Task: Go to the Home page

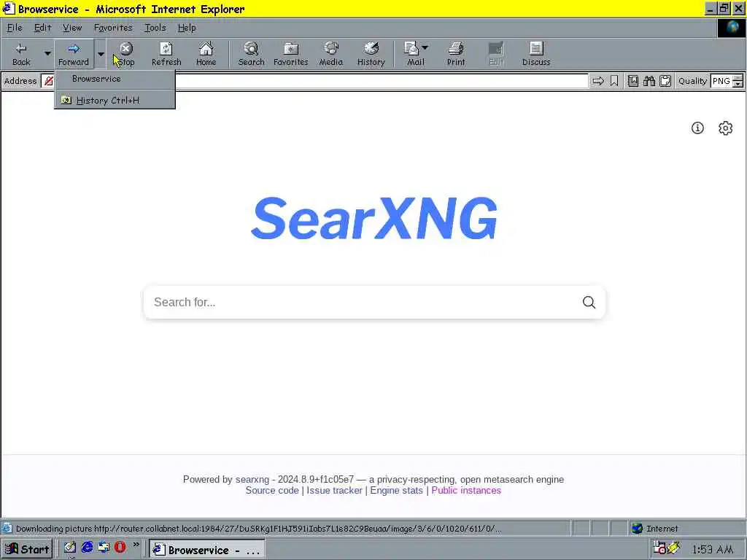Action: [206, 54]
